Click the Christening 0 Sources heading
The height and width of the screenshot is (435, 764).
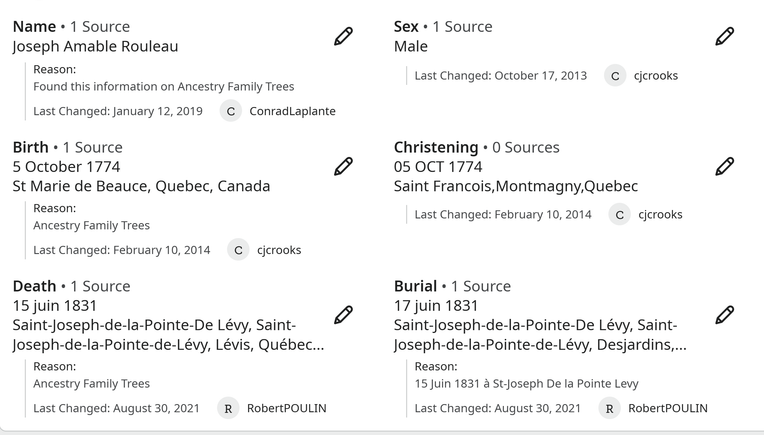point(477,147)
